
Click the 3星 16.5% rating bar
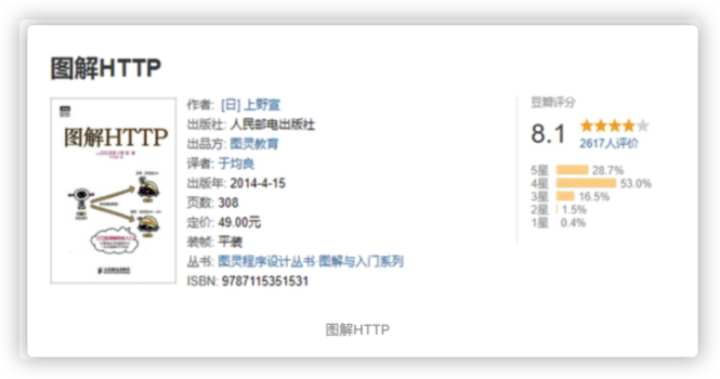565,197
